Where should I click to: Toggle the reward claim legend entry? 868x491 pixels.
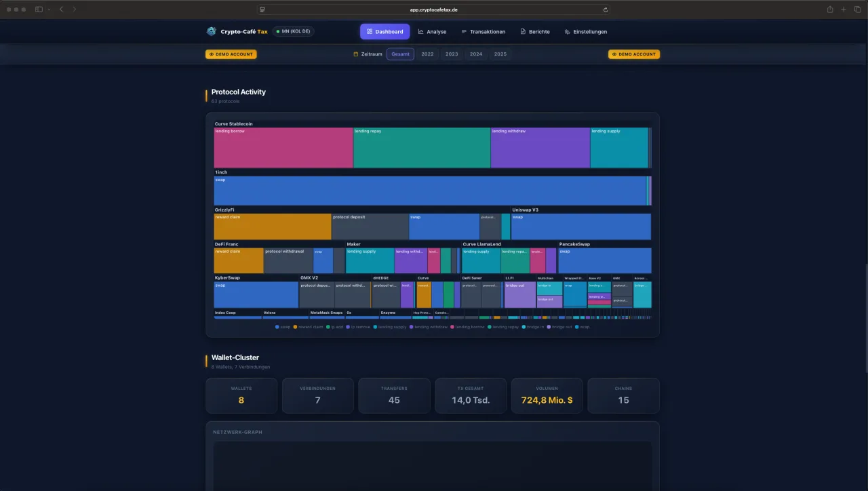309,327
